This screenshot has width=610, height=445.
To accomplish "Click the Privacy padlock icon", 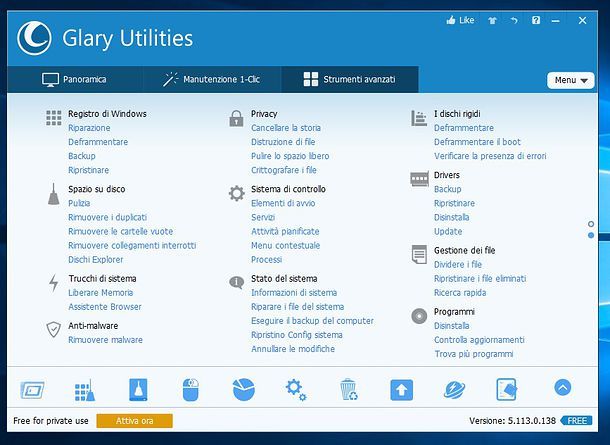I will pyautogui.click(x=236, y=118).
